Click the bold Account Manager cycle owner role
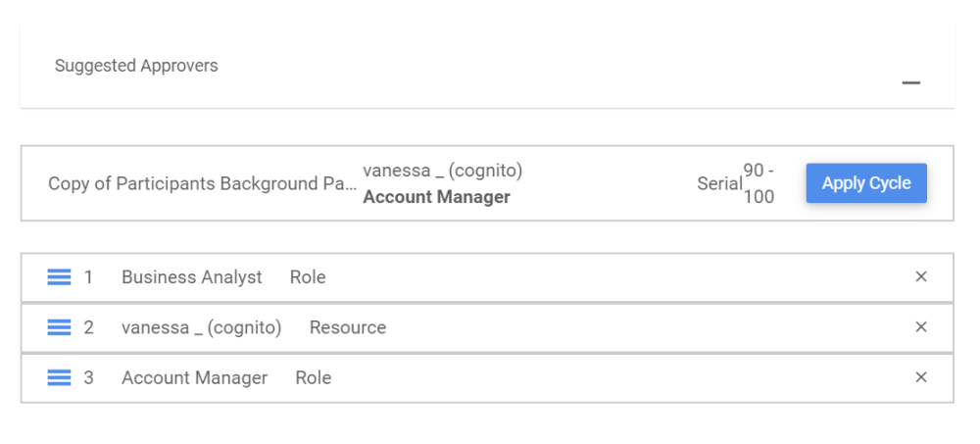The image size is (980, 444). tap(436, 197)
